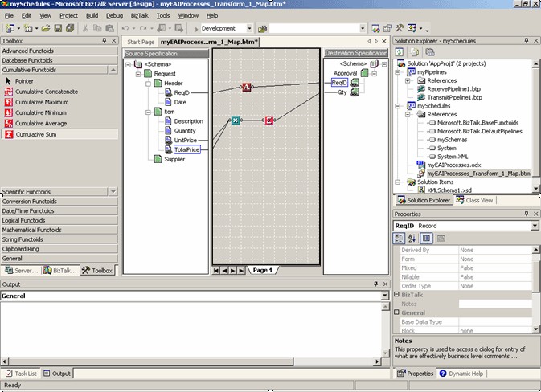Switch to the Start Page tab

click(x=141, y=42)
